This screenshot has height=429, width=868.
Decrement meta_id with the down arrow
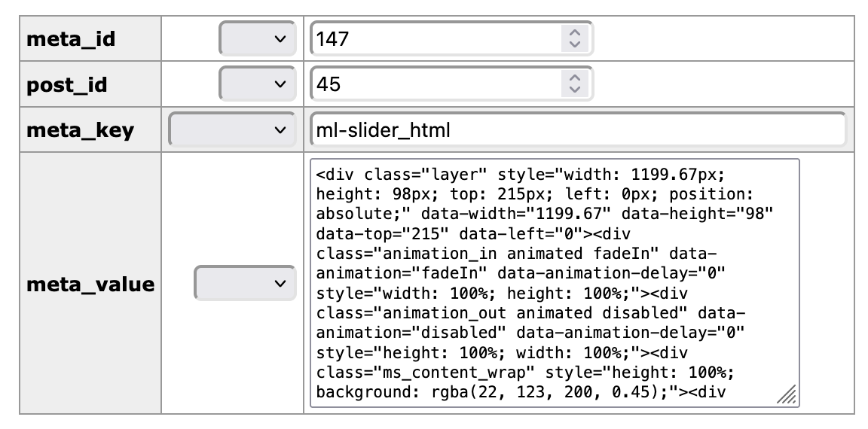coord(574,44)
